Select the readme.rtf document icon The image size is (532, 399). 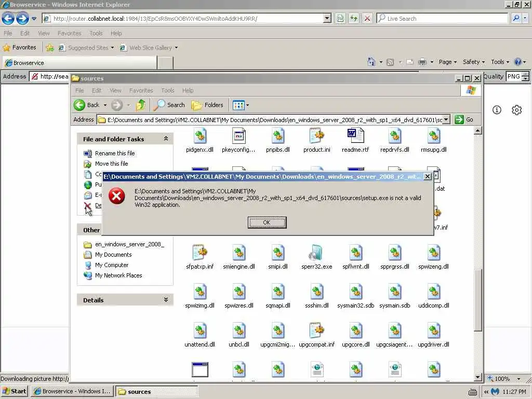[x=355, y=136]
